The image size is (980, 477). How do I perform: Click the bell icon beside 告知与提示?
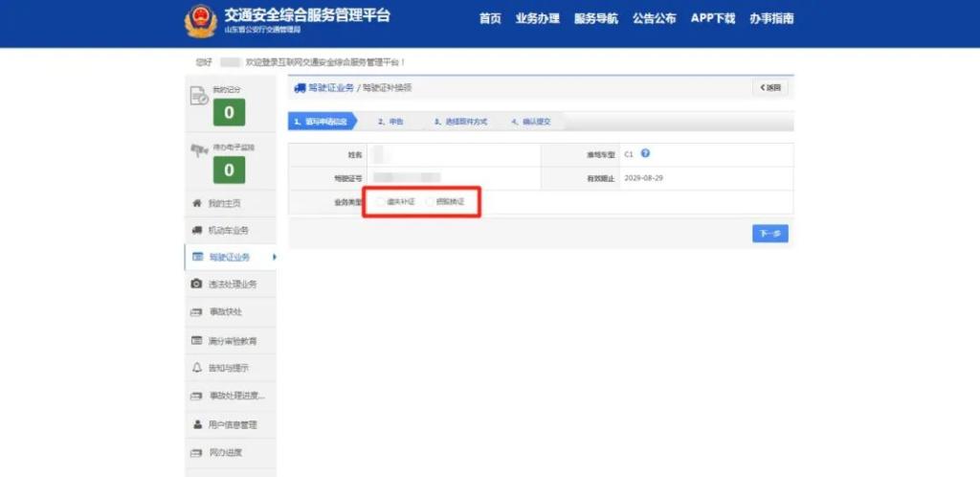197,368
